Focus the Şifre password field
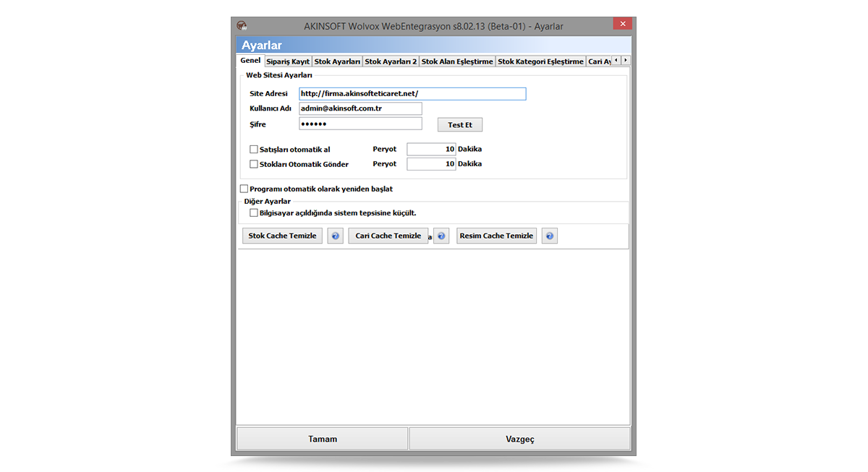The image size is (868, 472). [x=360, y=124]
